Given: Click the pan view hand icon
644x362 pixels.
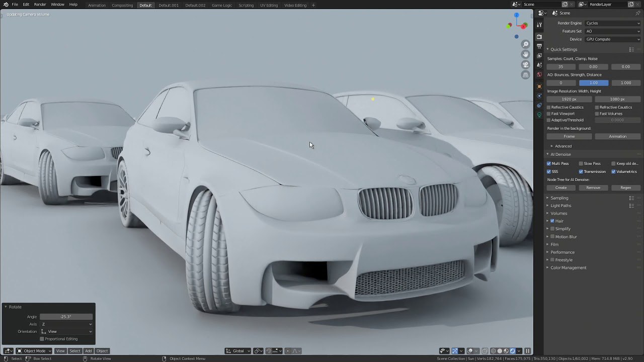Looking at the screenshot, I should [526, 54].
